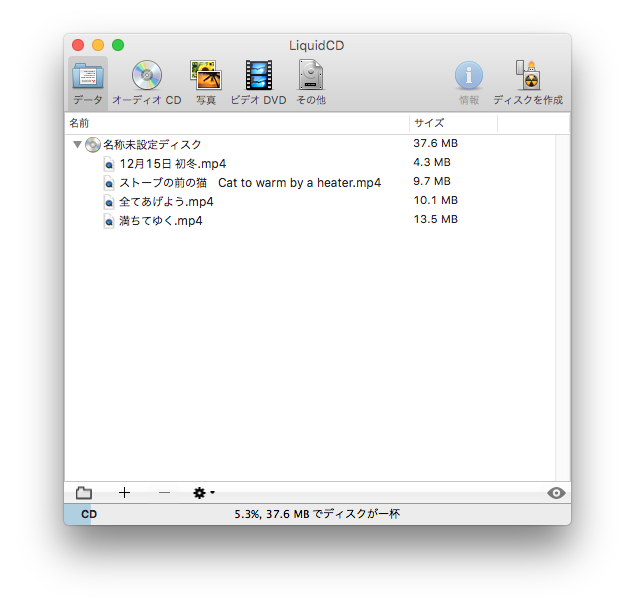This screenshot has height=600, width=639.
Task: Select 満ちてゆく.mp4 file row
Action: (160, 220)
